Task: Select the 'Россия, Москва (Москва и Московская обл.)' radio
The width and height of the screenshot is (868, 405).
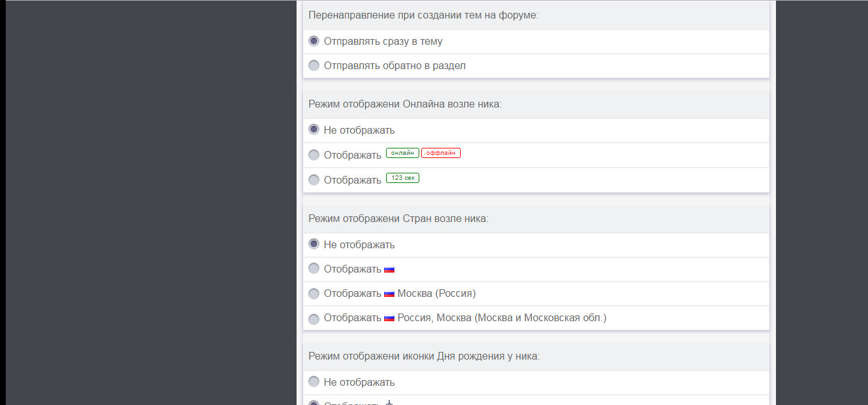Action: click(314, 319)
